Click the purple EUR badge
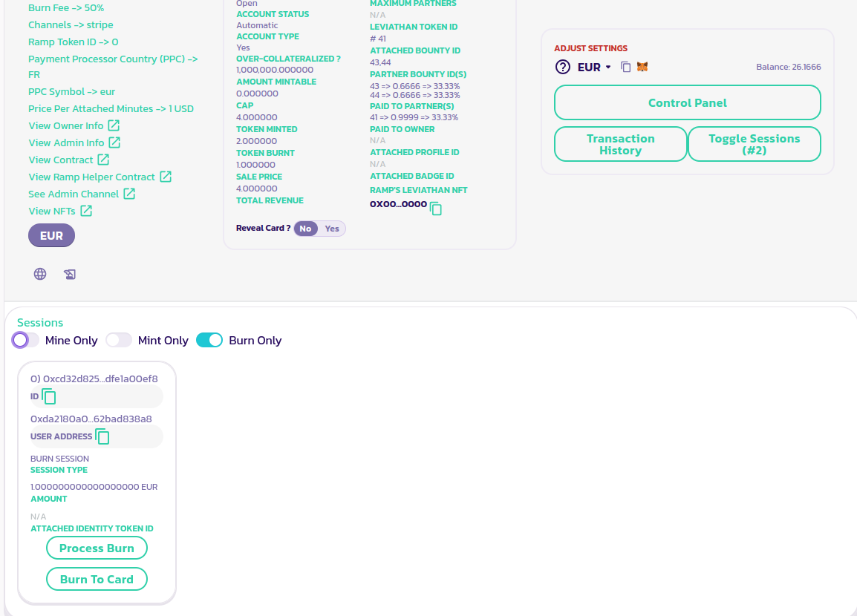This screenshot has width=857, height=616. click(51, 236)
